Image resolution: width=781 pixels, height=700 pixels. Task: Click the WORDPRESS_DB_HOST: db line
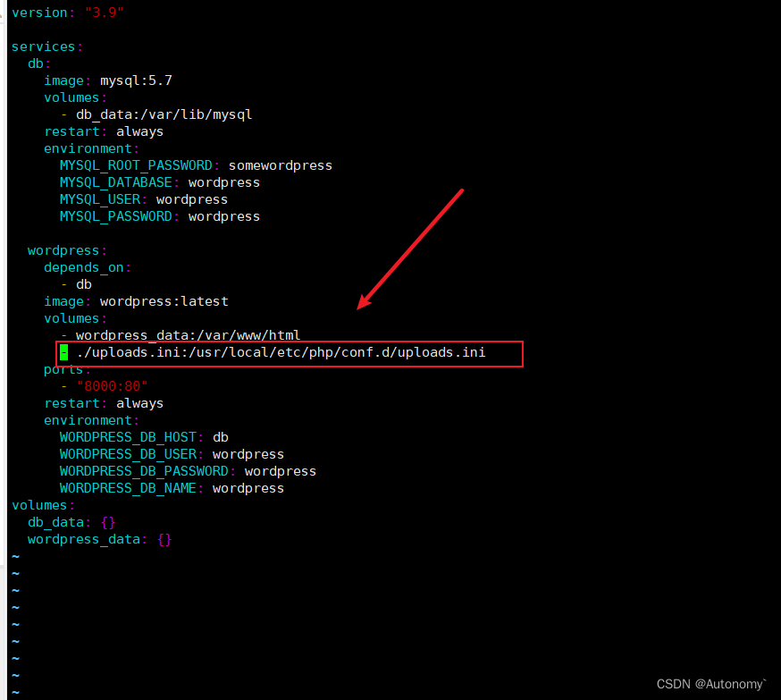point(144,437)
